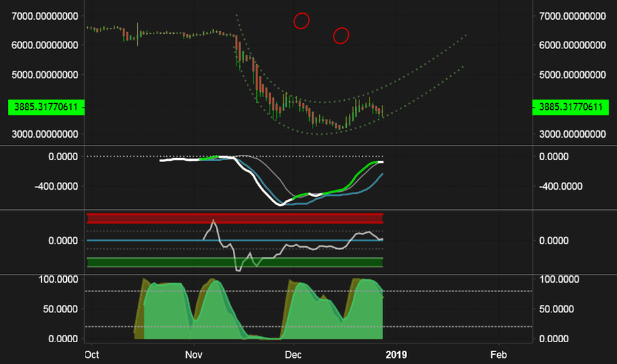The image size is (617, 364).
Task: Click the left 7000.00000000 price axis label
Action: click(x=45, y=16)
